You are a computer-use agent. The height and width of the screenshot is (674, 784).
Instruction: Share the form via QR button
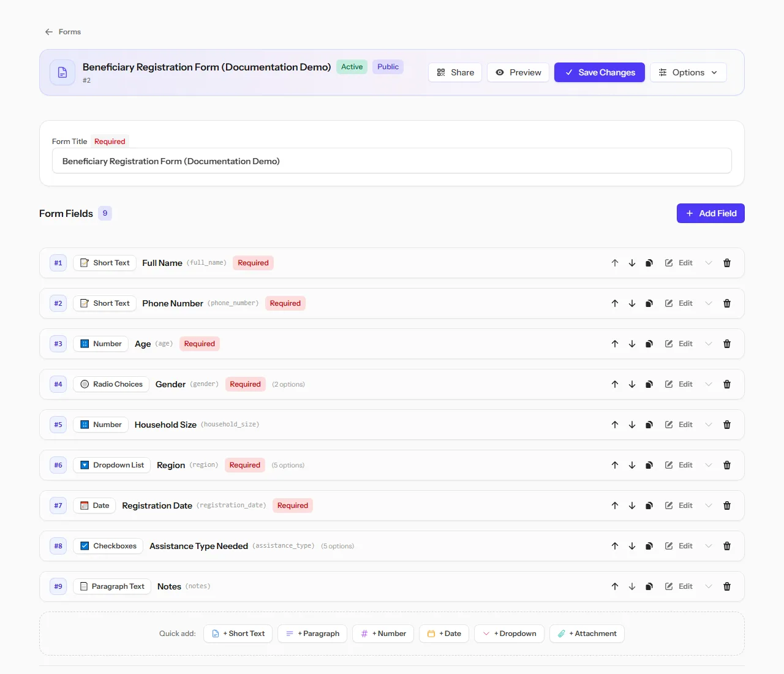[455, 72]
